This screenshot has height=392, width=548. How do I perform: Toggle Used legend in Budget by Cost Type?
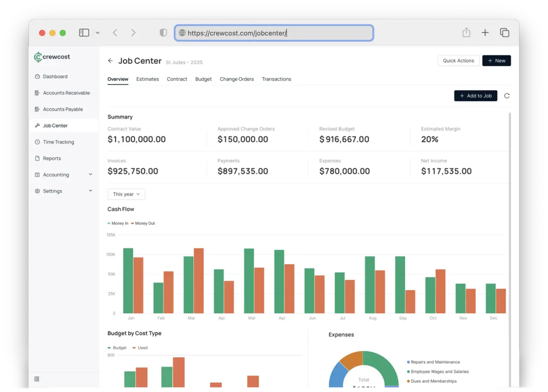[x=140, y=348]
